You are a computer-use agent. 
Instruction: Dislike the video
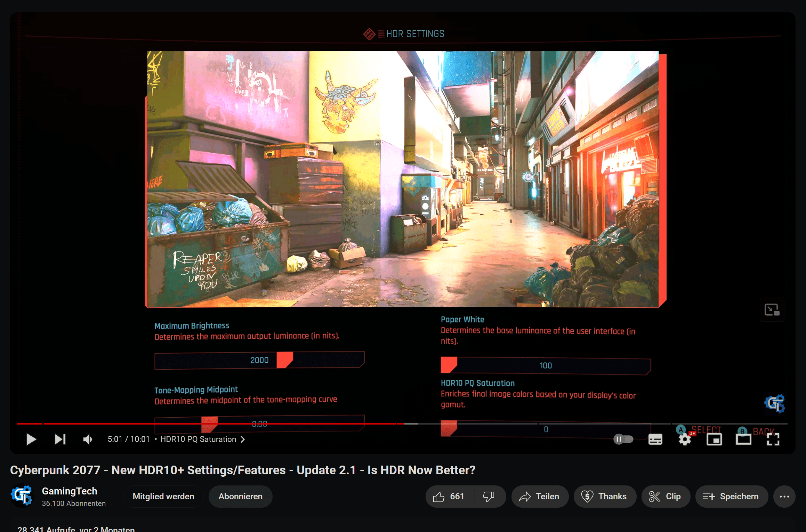click(489, 497)
